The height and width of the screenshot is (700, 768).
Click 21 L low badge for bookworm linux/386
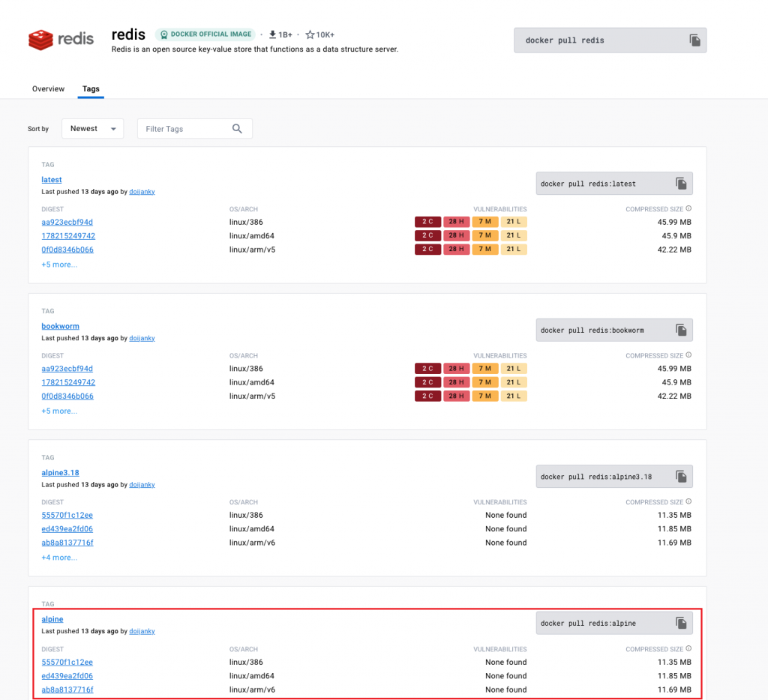point(513,368)
